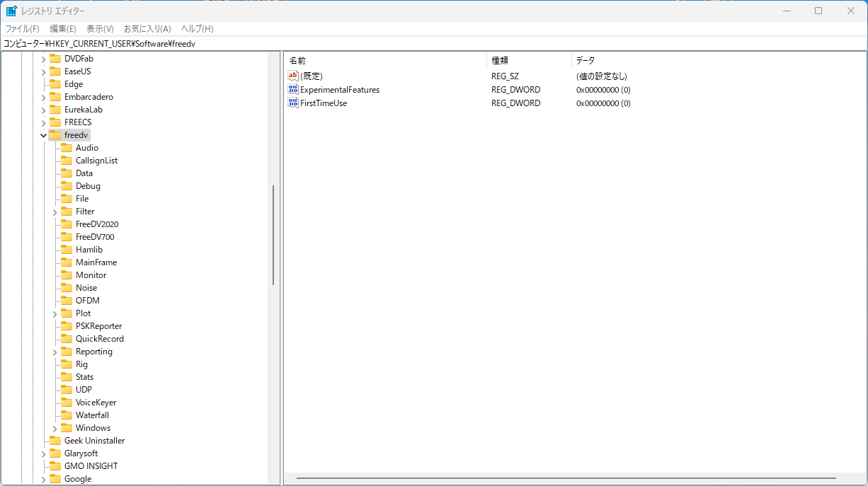The image size is (868, 486).
Task: Click the Geek Uninstaller folder icon
Action: pyautogui.click(x=55, y=441)
